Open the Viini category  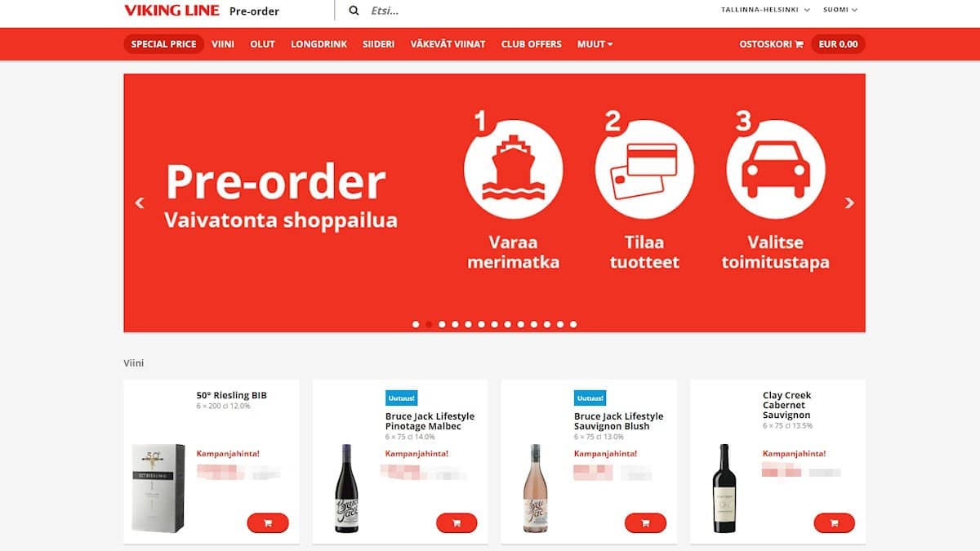point(223,44)
